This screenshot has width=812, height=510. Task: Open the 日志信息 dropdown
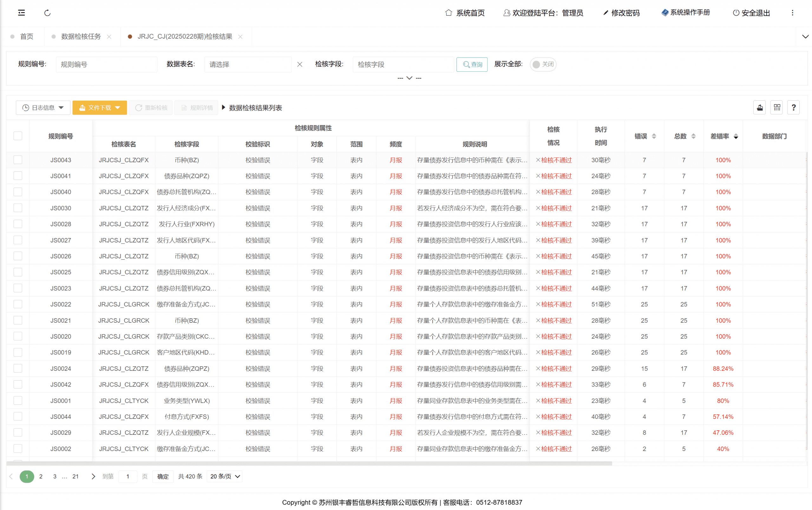click(43, 108)
